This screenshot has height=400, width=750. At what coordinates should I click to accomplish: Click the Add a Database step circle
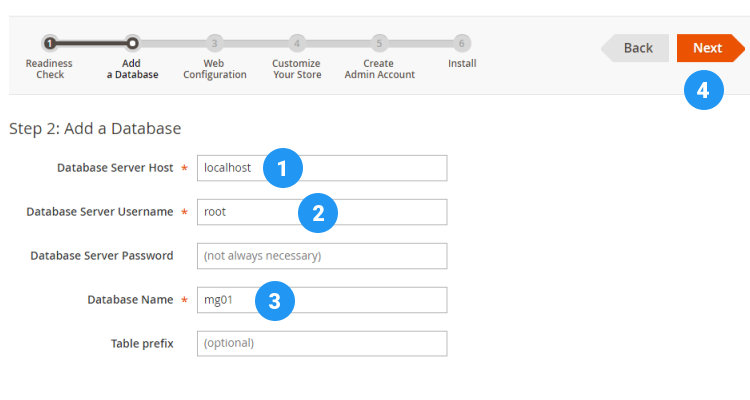pos(132,43)
